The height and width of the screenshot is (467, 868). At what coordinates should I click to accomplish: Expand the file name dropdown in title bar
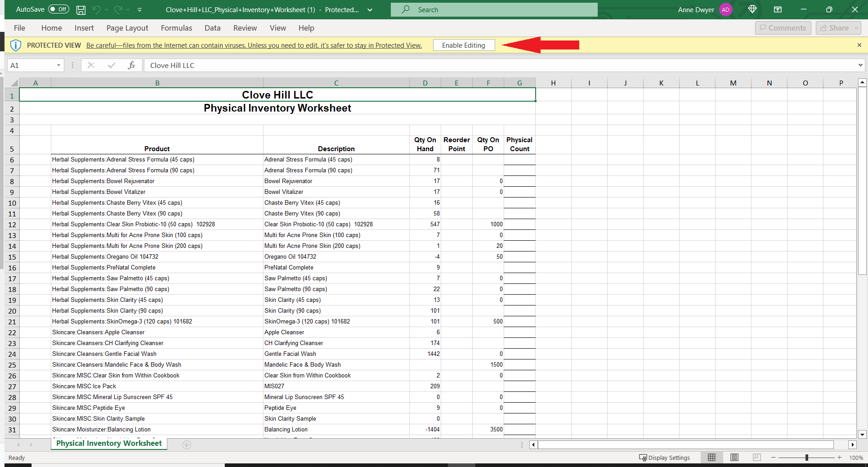(x=370, y=9)
